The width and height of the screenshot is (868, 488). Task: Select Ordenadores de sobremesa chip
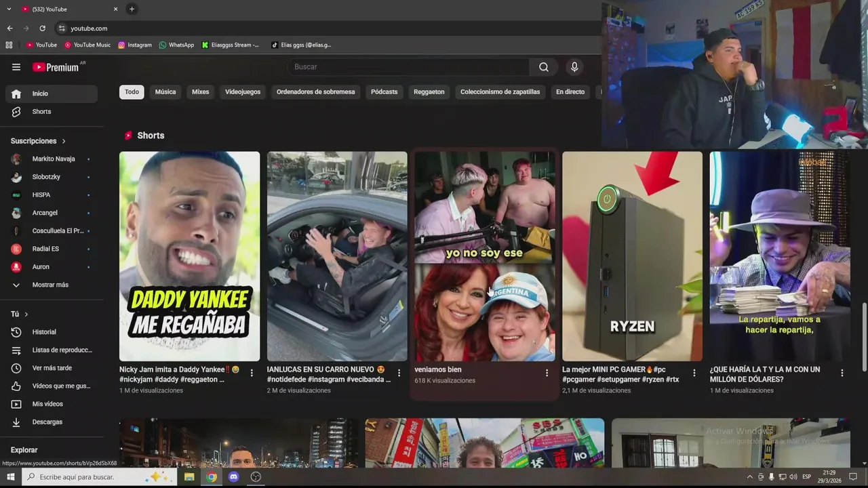point(315,92)
